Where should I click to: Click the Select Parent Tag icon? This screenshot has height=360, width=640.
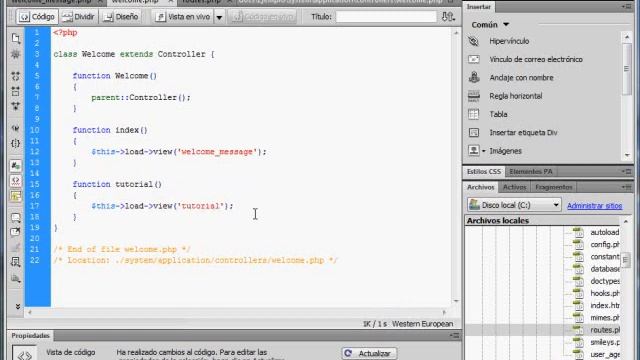pos(16,128)
